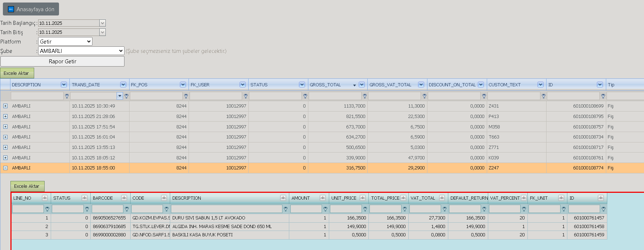Open the FK_POS column header filter arrow
644x250 pixels.
pyautogui.click(x=183, y=85)
